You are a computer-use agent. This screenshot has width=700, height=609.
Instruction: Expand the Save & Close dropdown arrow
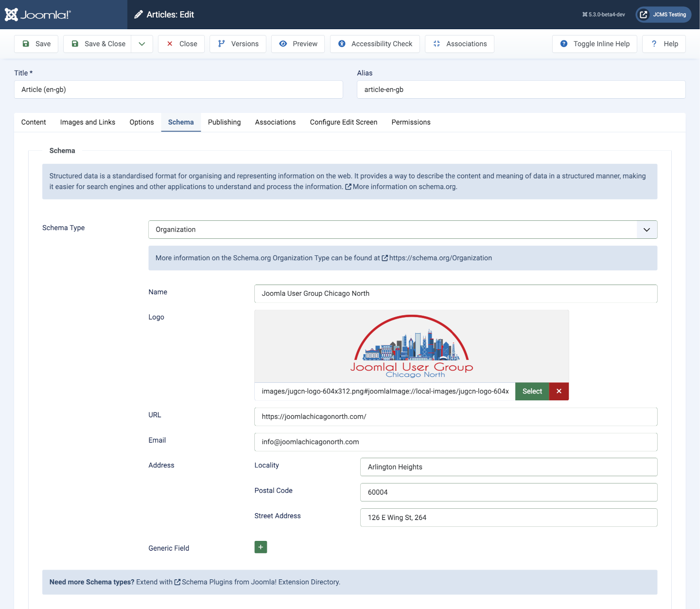(142, 44)
